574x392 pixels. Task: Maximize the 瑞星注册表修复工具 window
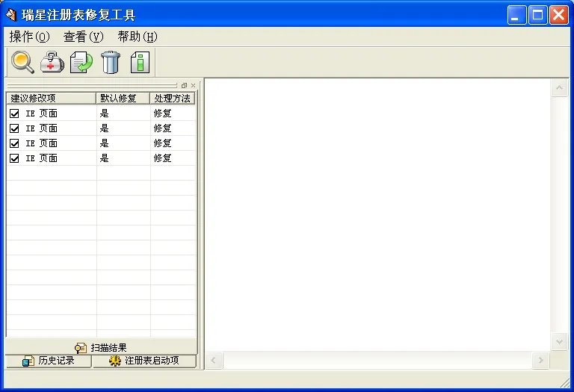(538, 15)
